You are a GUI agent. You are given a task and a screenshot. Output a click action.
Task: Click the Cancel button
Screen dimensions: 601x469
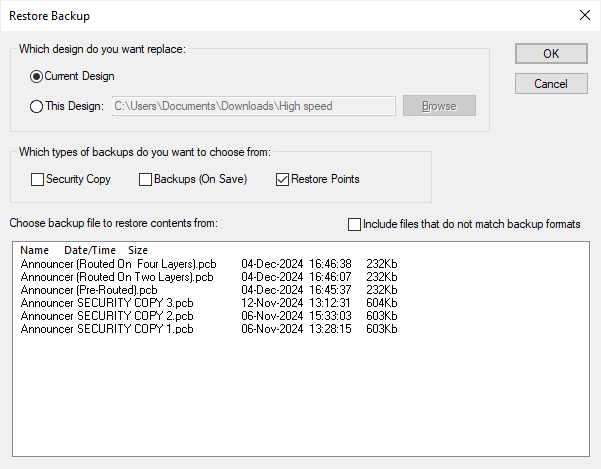point(551,83)
